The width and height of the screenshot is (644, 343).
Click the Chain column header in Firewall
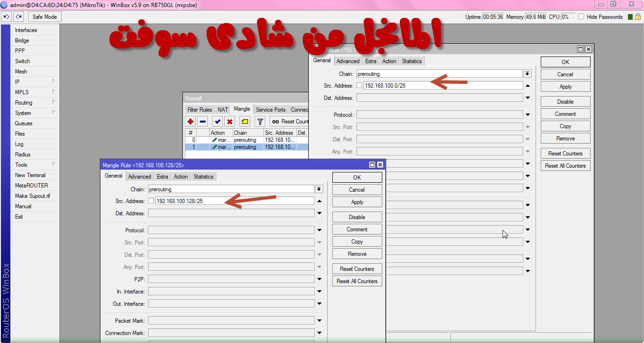point(248,133)
